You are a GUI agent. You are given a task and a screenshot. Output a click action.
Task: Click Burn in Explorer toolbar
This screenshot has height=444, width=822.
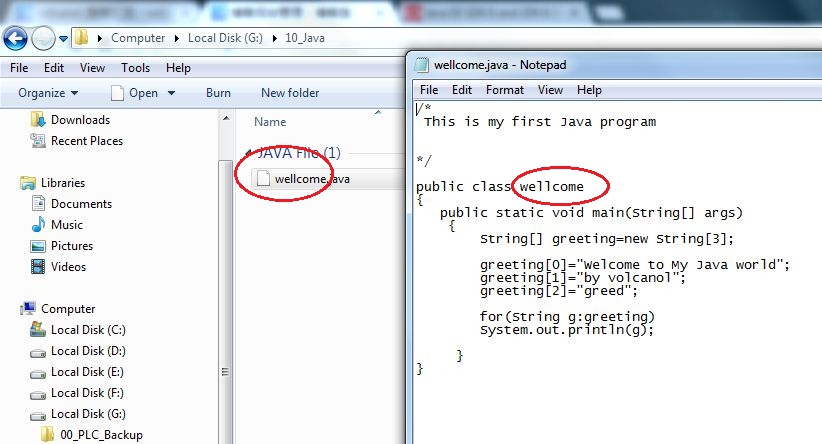point(218,93)
